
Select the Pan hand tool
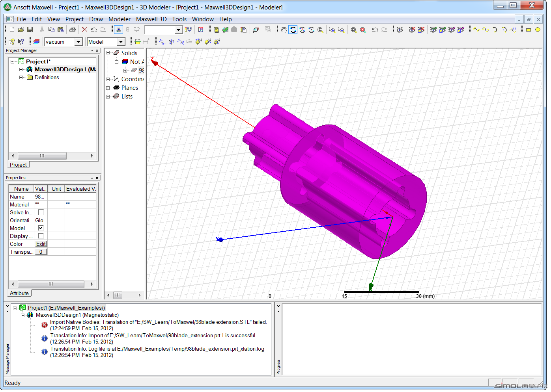(x=284, y=30)
